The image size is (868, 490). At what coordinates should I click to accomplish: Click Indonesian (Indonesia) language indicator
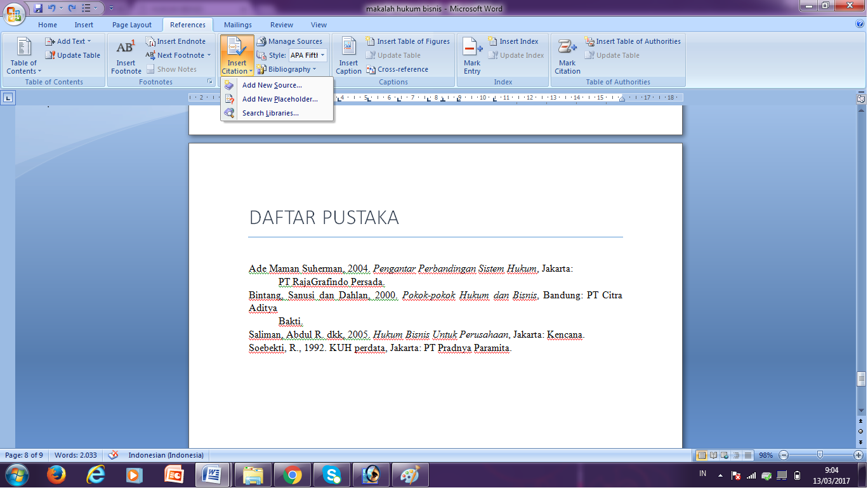[166, 455]
